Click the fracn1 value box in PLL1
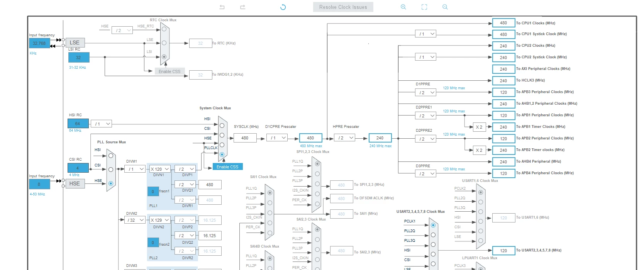 153,191
